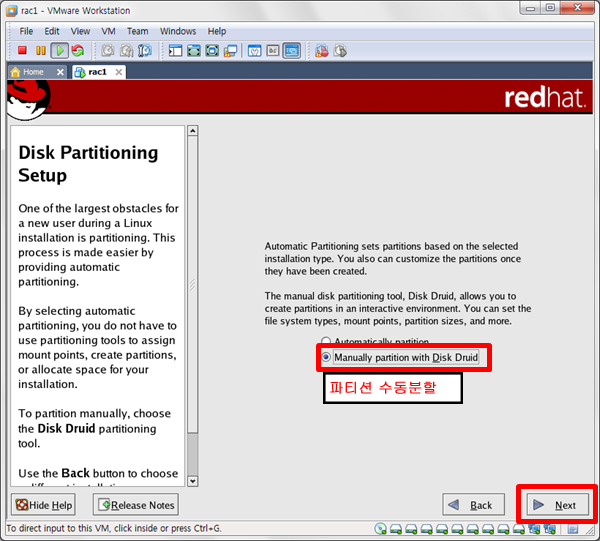600x541 pixels.
Task: Click the Hide Help button
Action: click(x=43, y=505)
